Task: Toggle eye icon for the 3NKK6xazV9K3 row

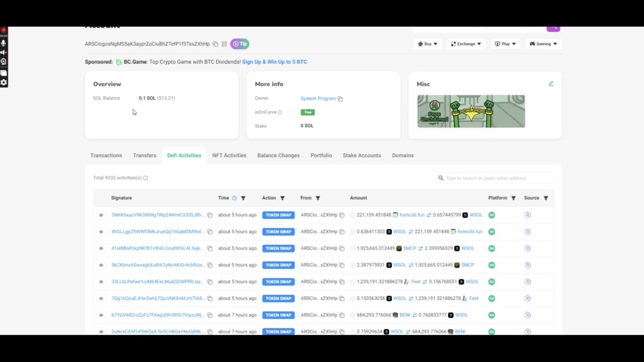Action: (101, 215)
